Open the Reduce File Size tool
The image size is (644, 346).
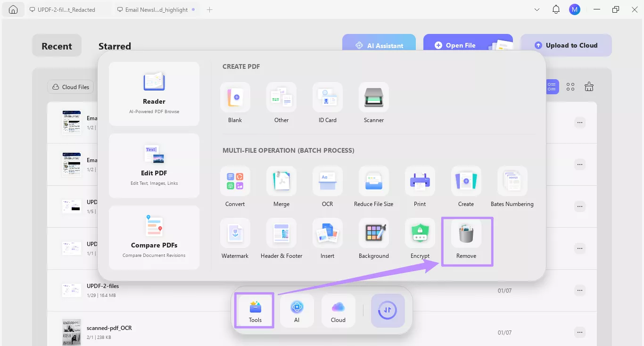click(374, 187)
